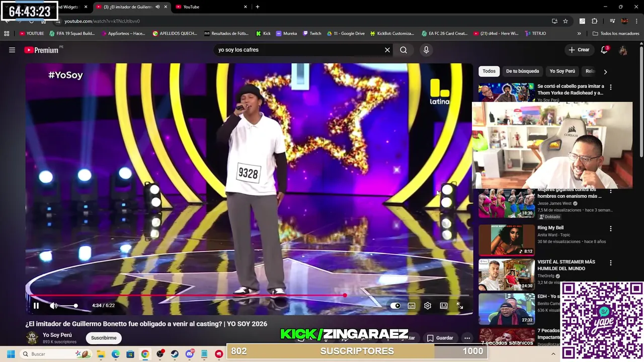This screenshot has height=362, width=644.
Task: Clear the search box with the X
Action: point(387,50)
